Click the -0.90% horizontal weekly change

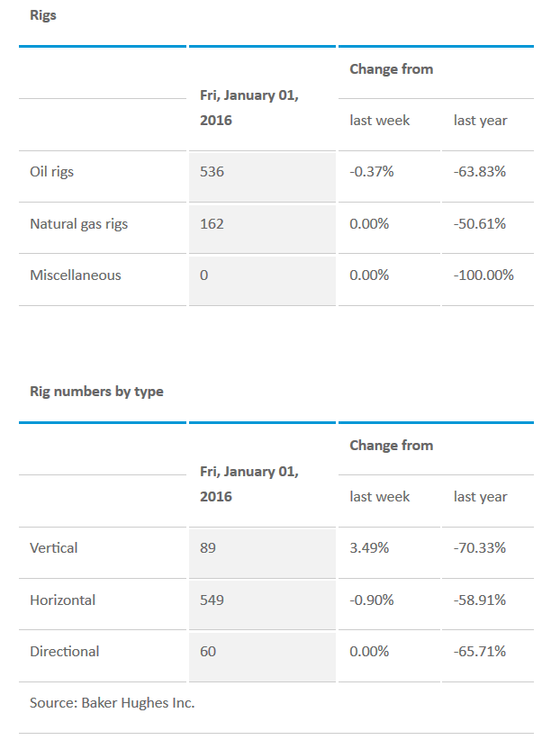pyautogui.click(x=371, y=600)
